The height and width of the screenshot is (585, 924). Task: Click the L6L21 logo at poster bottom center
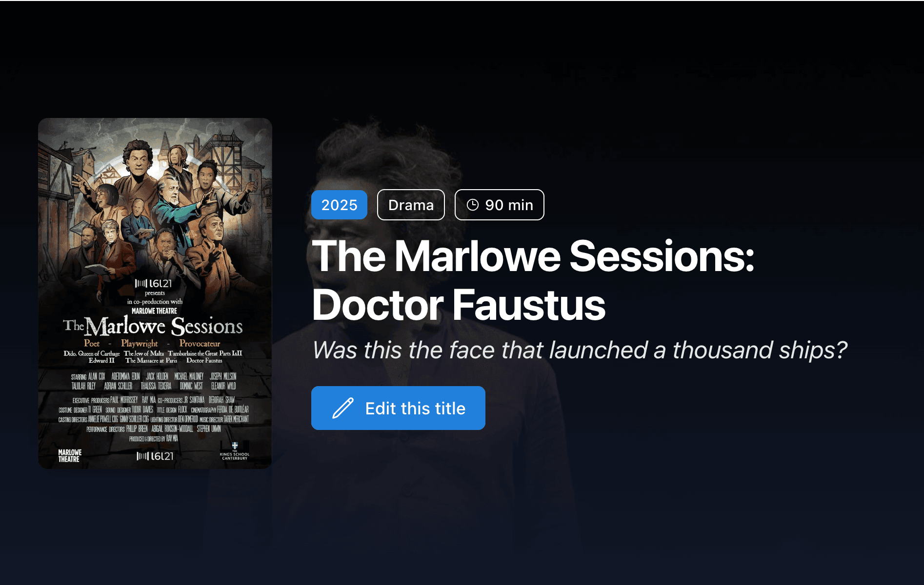[x=155, y=456]
